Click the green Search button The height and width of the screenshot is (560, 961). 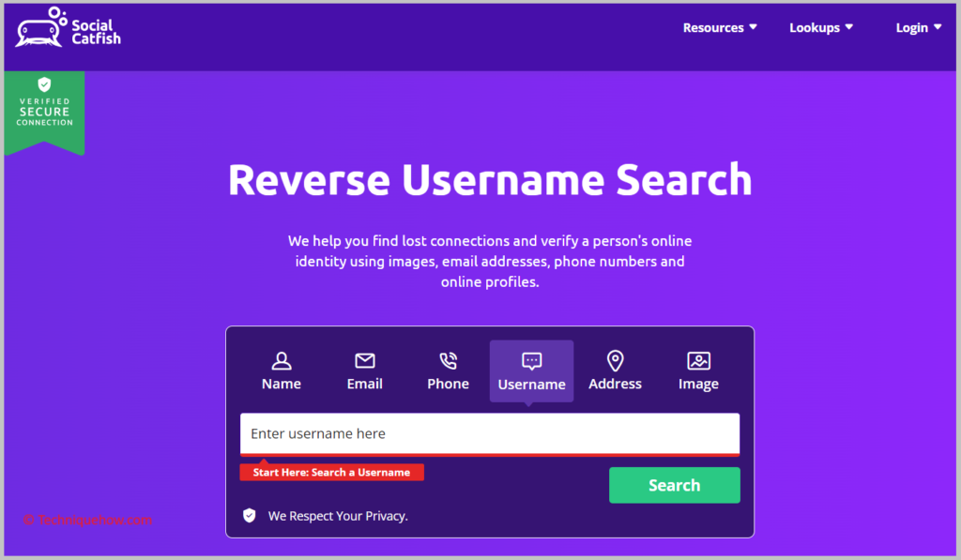click(674, 485)
